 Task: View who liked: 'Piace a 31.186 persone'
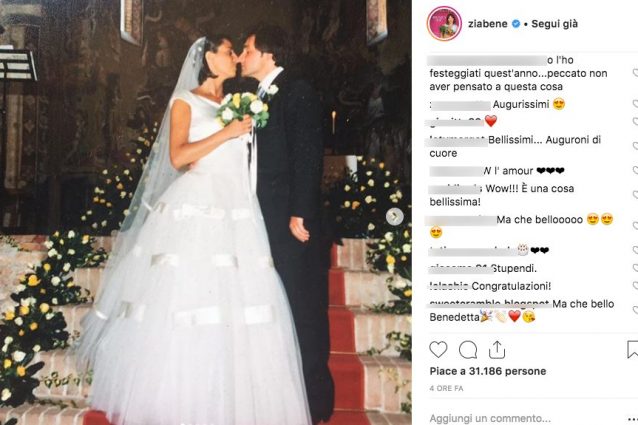click(487, 371)
